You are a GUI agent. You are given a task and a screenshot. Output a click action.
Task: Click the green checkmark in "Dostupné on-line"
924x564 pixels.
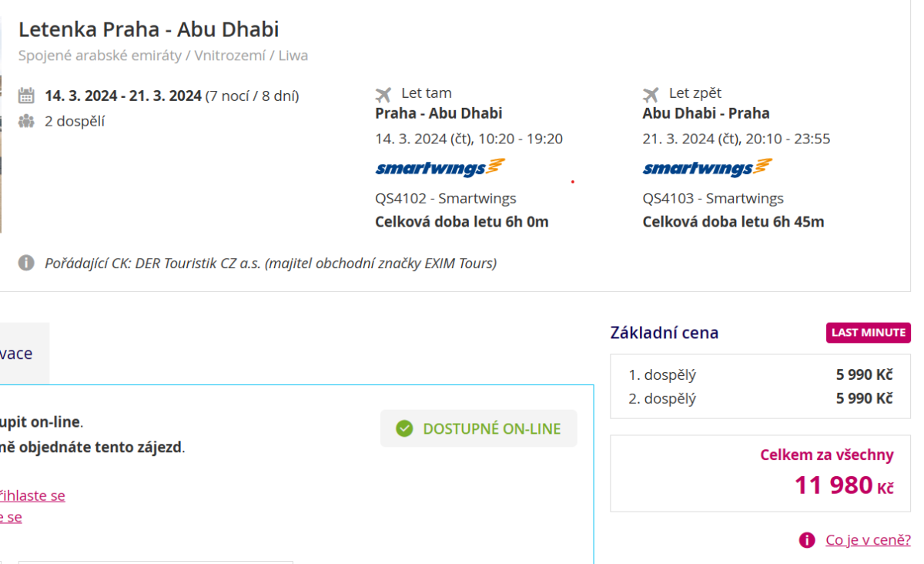tap(404, 428)
